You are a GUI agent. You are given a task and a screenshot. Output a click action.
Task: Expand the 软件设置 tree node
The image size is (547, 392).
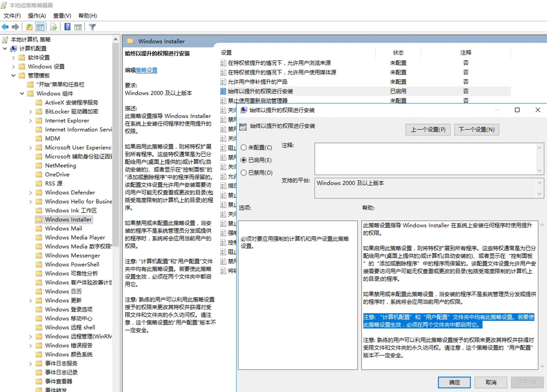click(14, 58)
